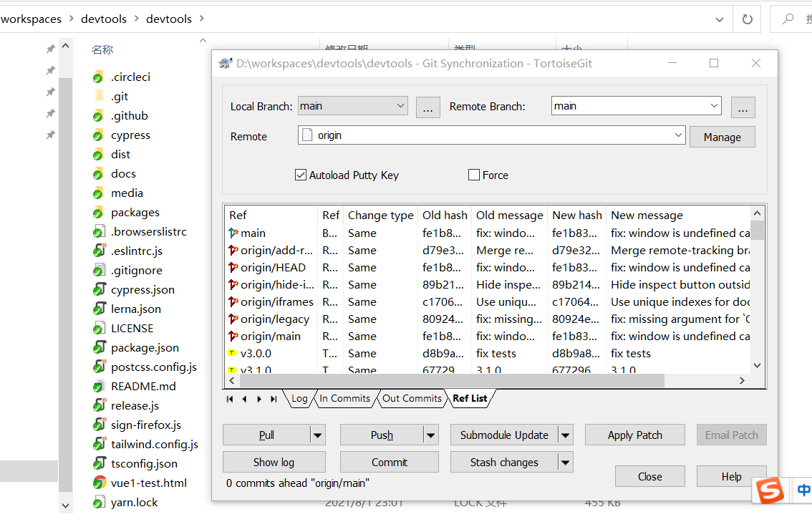Click the .github folder icon

pos(98,117)
